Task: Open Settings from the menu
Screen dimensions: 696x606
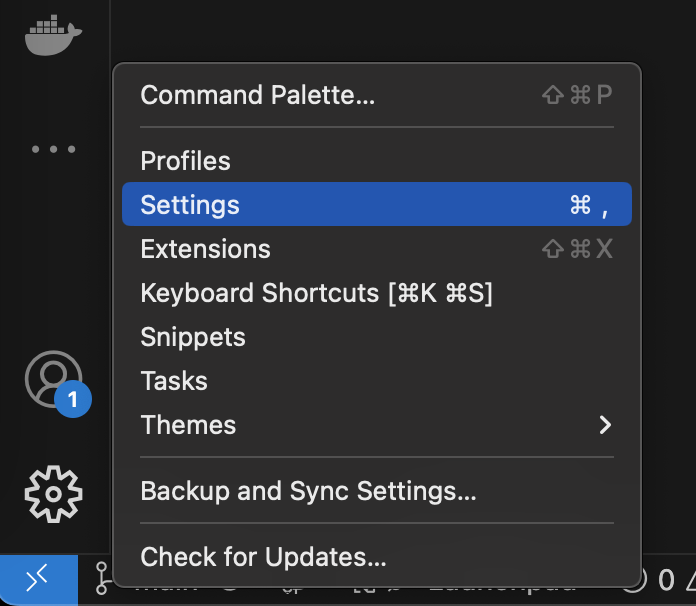Action: pyautogui.click(x=190, y=205)
